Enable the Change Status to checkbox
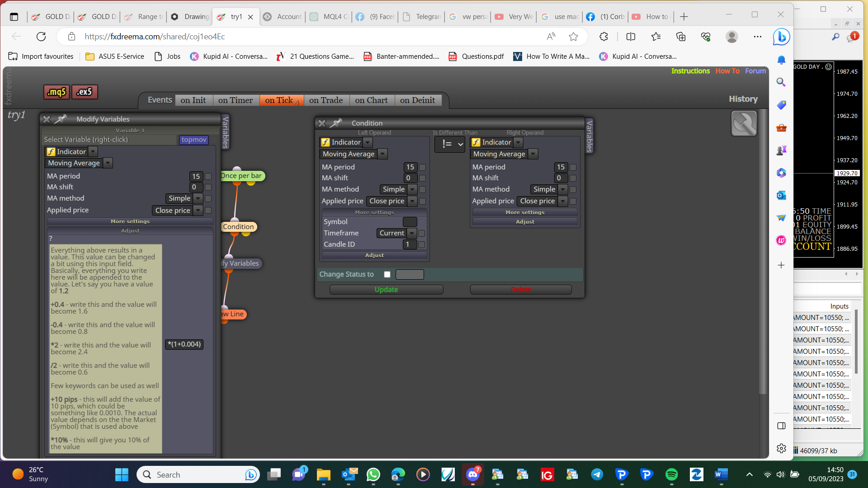868x488 pixels. (x=387, y=274)
